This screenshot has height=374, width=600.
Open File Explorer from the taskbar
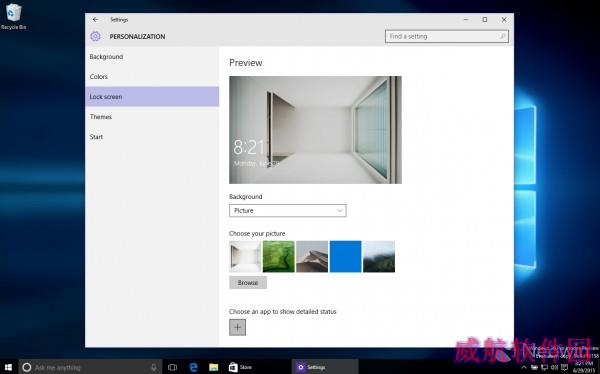click(x=214, y=367)
